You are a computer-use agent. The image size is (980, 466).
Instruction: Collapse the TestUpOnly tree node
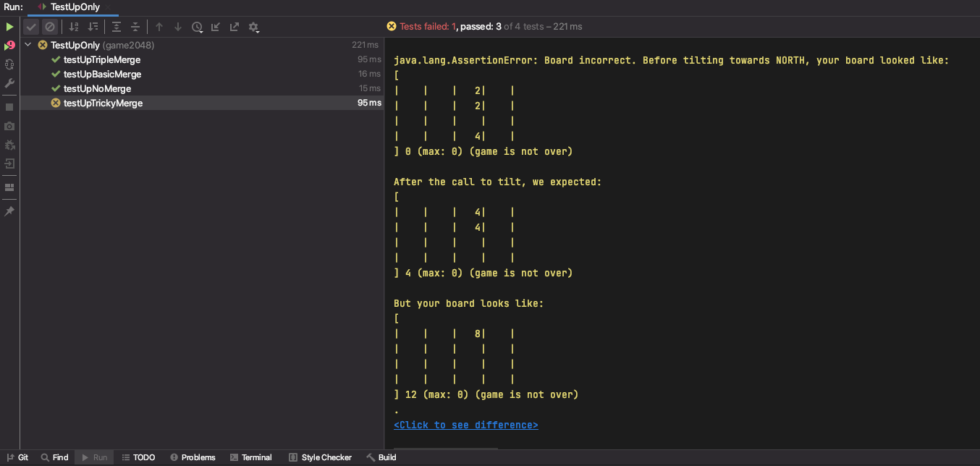(28, 45)
